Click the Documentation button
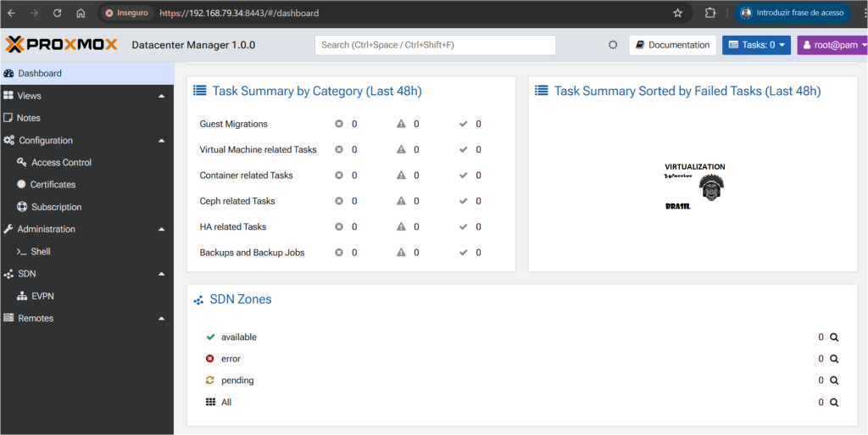The height and width of the screenshot is (435, 868). [x=672, y=45]
